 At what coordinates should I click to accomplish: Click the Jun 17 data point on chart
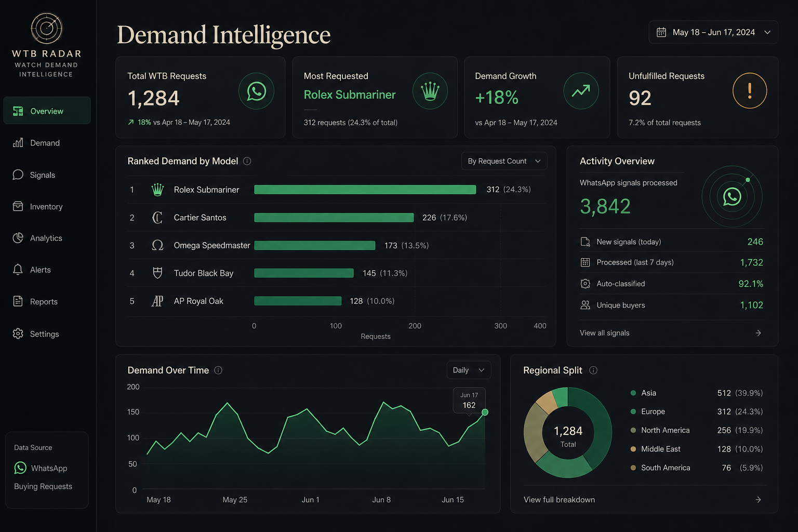pos(485,412)
